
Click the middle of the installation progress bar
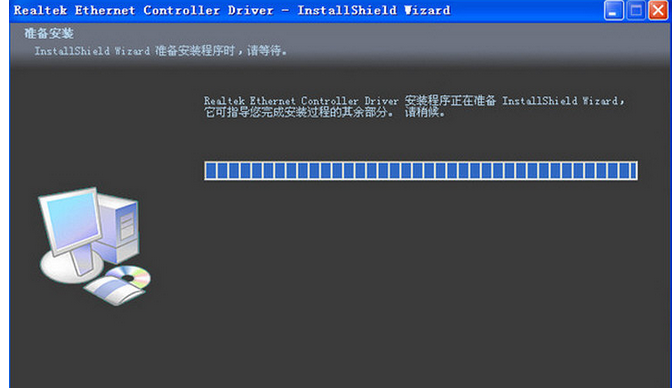[x=421, y=171]
